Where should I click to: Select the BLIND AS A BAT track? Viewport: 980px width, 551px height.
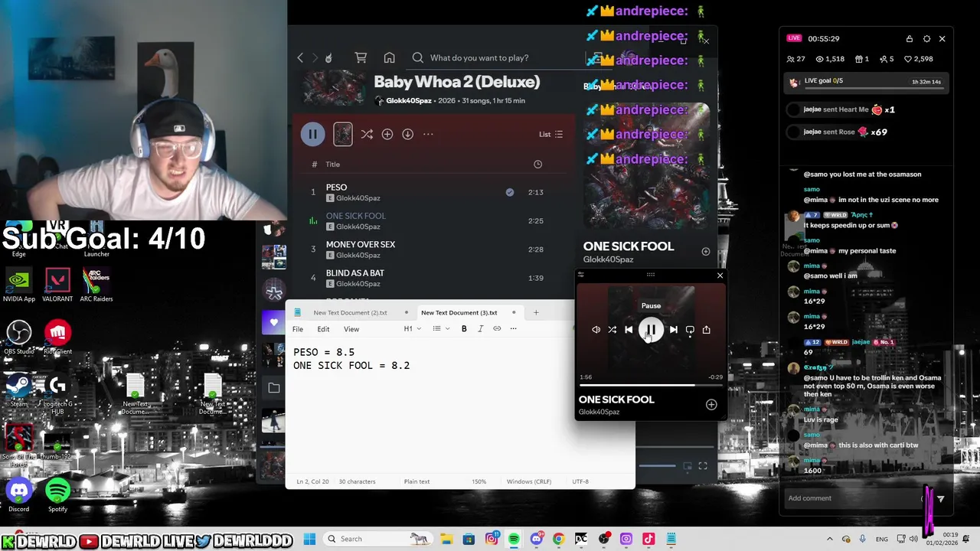tap(433, 278)
